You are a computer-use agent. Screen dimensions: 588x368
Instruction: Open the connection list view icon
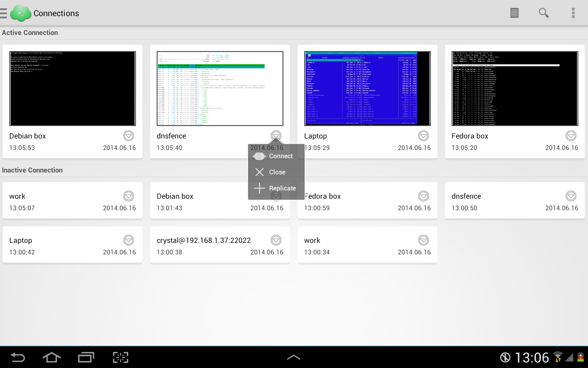pyautogui.click(x=514, y=12)
